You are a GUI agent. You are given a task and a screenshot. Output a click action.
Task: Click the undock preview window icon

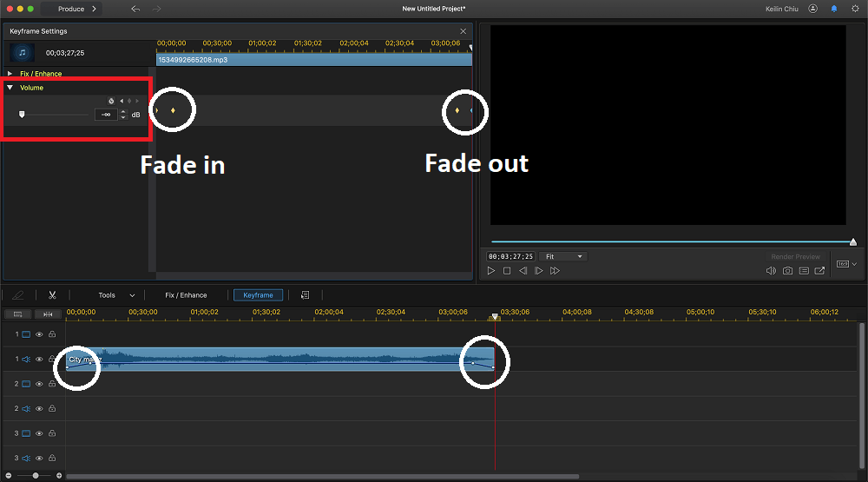coord(820,271)
